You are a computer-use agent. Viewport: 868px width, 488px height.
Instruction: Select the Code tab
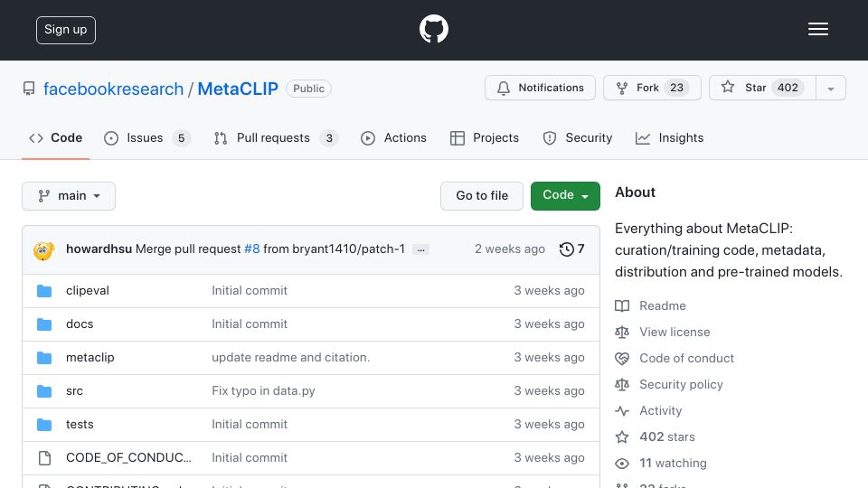point(55,137)
